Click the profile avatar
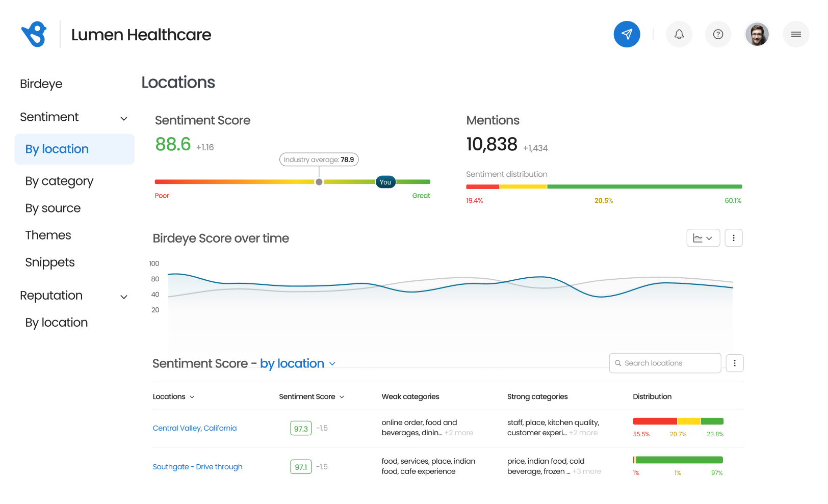 click(x=757, y=34)
